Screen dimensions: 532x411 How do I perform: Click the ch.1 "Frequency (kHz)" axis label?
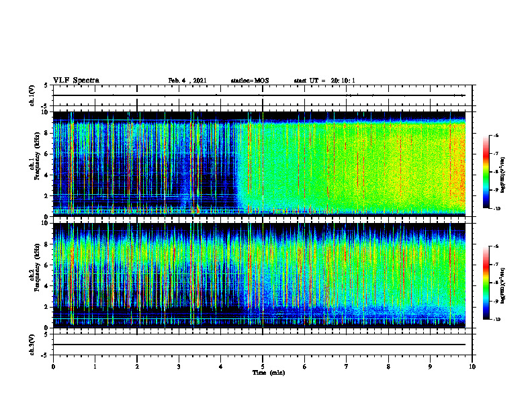[x=37, y=156]
